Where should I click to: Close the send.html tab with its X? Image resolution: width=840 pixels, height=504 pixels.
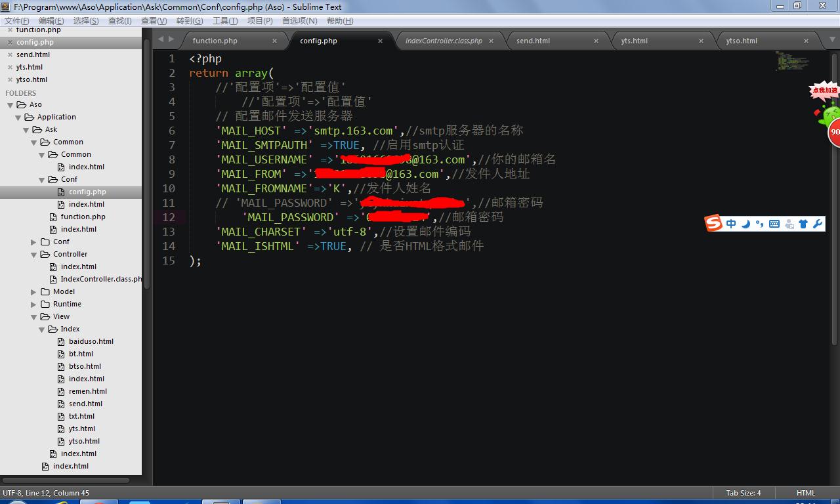(x=596, y=41)
